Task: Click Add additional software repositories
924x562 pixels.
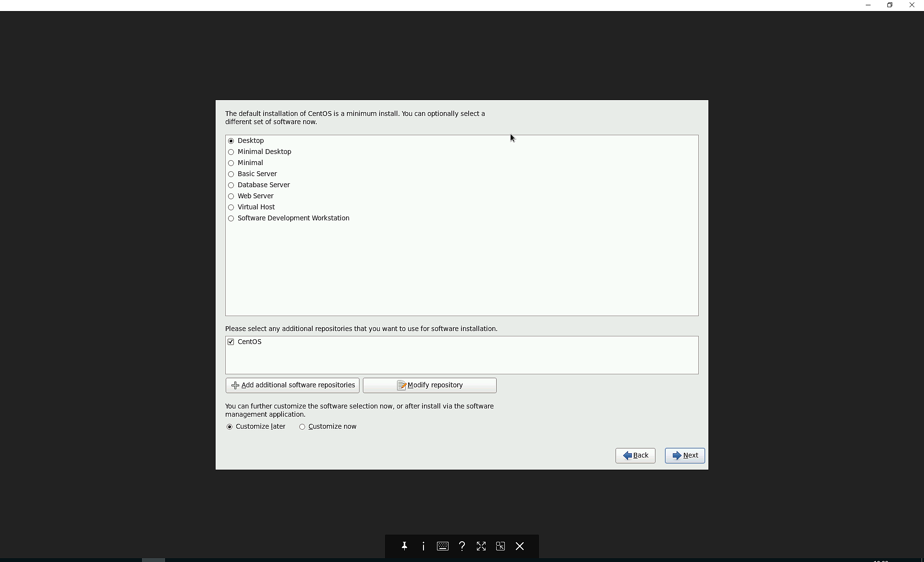Action: (x=293, y=385)
